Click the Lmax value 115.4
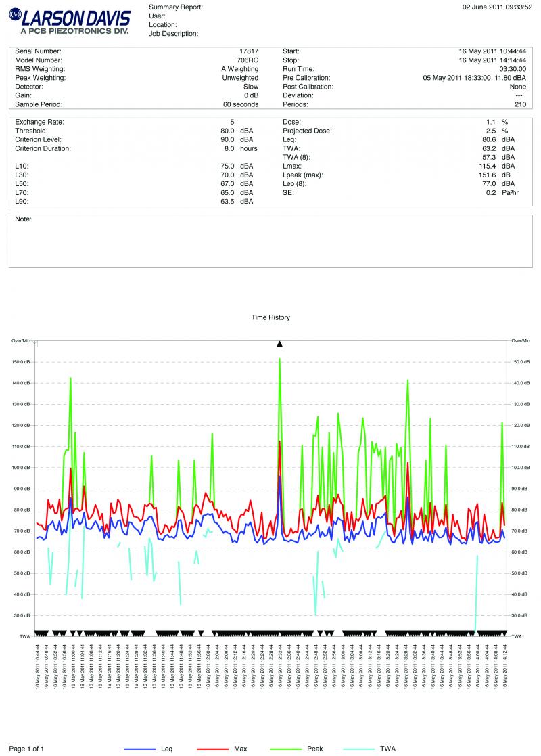 (x=487, y=166)
